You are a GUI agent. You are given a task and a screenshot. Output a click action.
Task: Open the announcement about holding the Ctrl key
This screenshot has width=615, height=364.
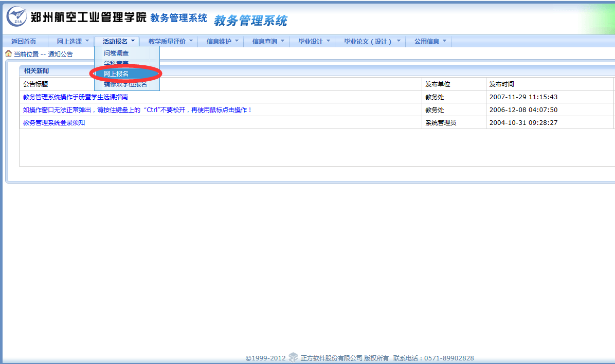click(x=137, y=110)
